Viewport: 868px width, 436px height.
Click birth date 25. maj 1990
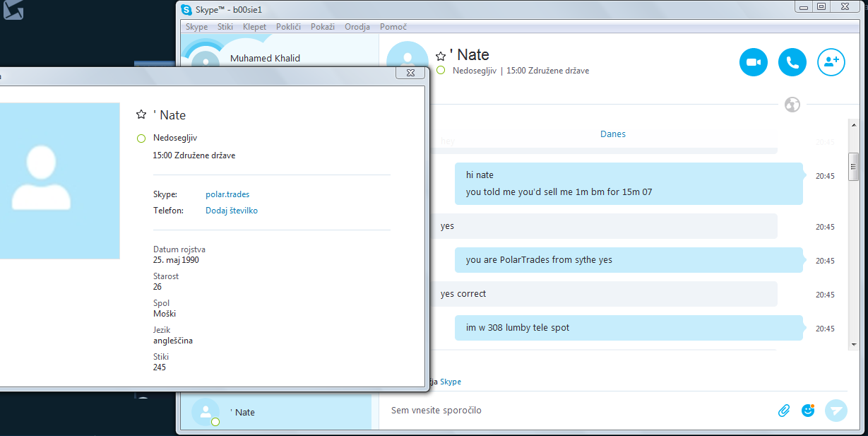click(177, 260)
